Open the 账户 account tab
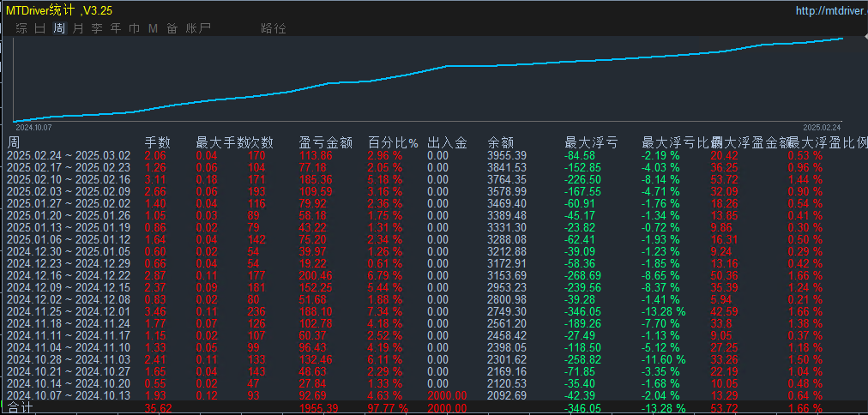868x415 pixels. pyautogui.click(x=198, y=28)
